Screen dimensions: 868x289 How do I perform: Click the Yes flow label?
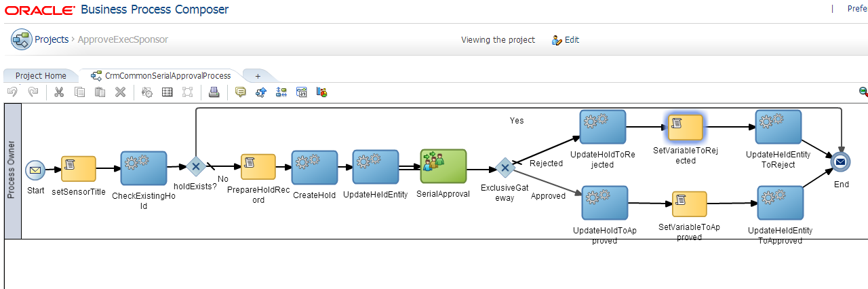pos(517,121)
